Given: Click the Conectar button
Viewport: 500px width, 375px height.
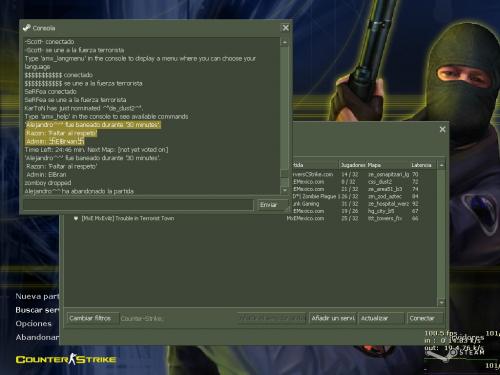Looking at the screenshot, I should [425, 318].
